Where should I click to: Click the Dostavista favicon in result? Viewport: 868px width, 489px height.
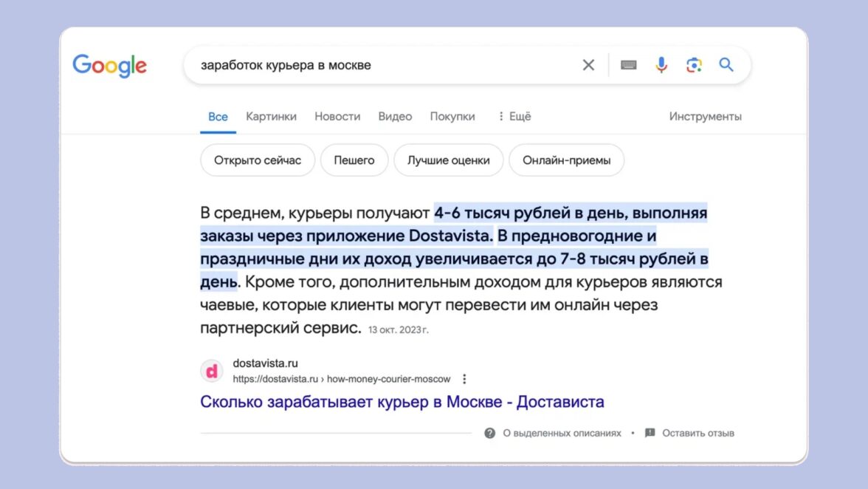(212, 371)
